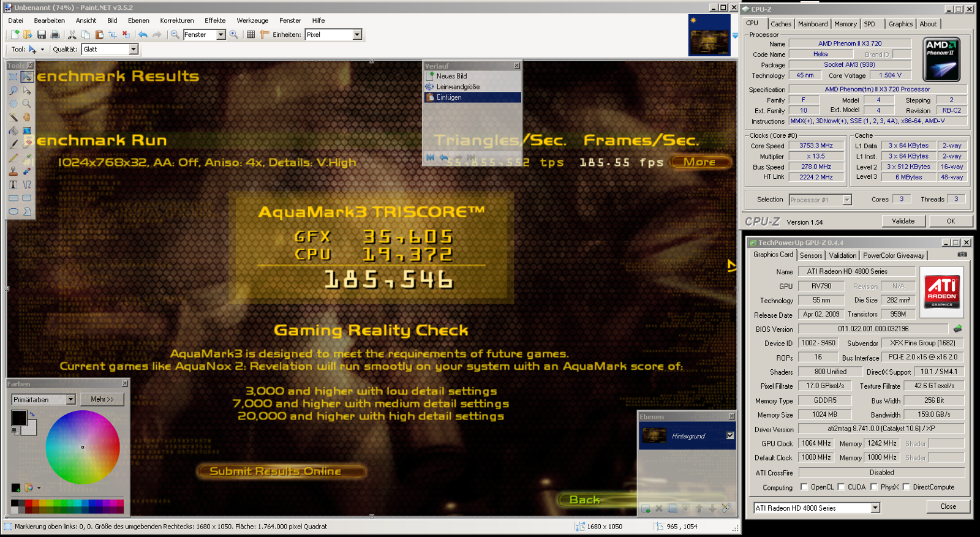Open the Datei menu

coord(16,20)
